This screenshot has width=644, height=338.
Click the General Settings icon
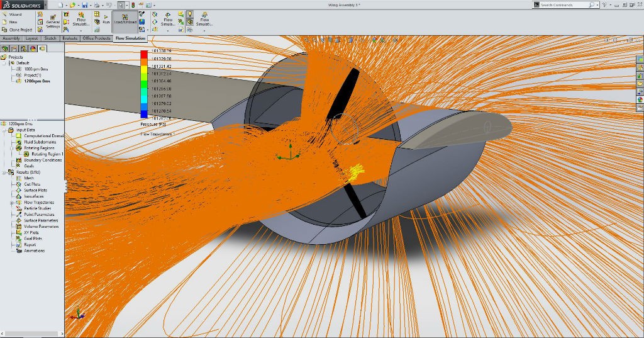pos(53,20)
